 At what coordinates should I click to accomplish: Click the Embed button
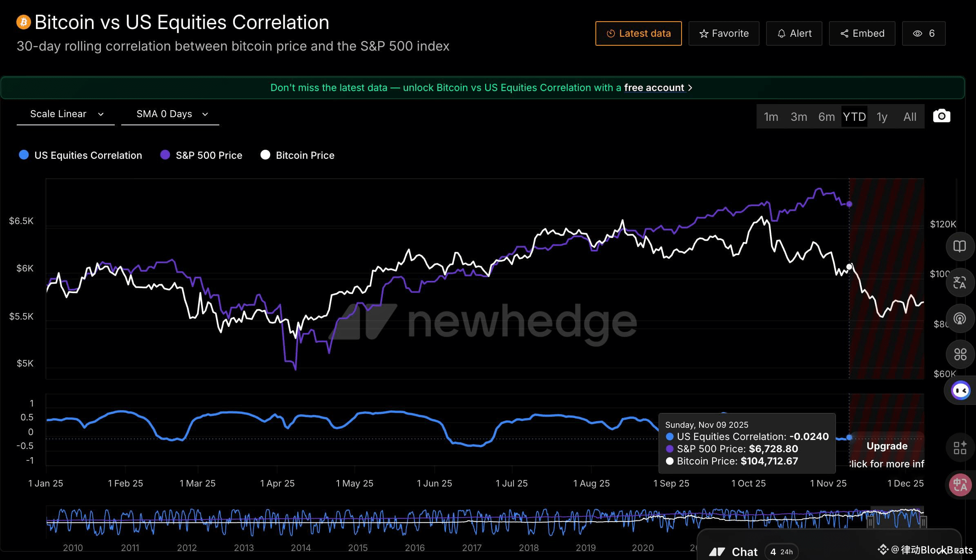pos(862,33)
